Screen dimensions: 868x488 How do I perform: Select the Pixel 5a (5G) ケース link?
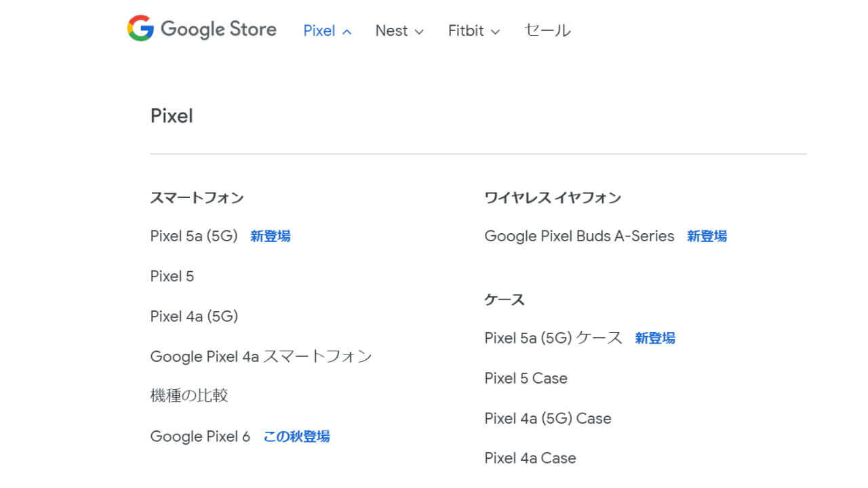[553, 338]
